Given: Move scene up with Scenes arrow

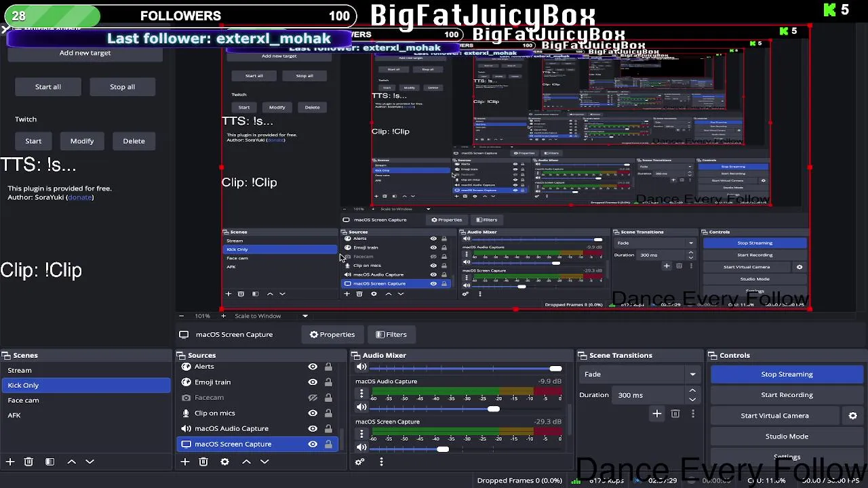Looking at the screenshot, I should coord(71,462).
